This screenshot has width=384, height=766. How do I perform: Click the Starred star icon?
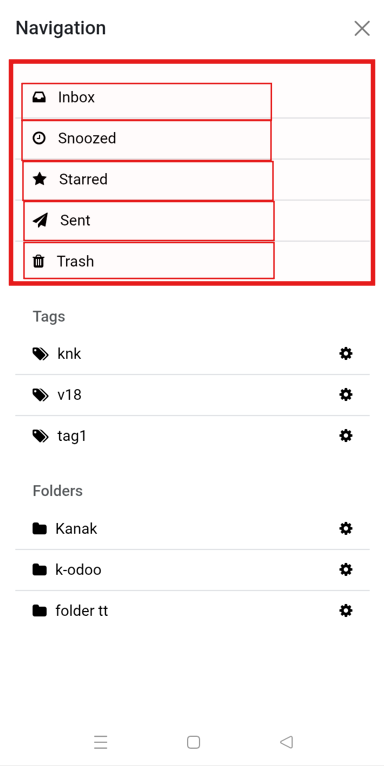pyautogui.click(x=40, y=179)
